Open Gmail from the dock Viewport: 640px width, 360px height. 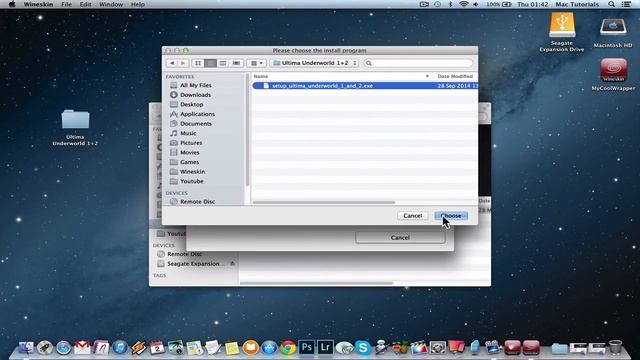[x=82, y=348]
